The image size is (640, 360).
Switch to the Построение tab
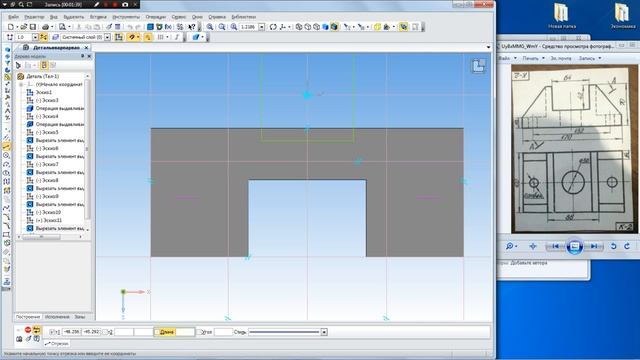[28, 317]
